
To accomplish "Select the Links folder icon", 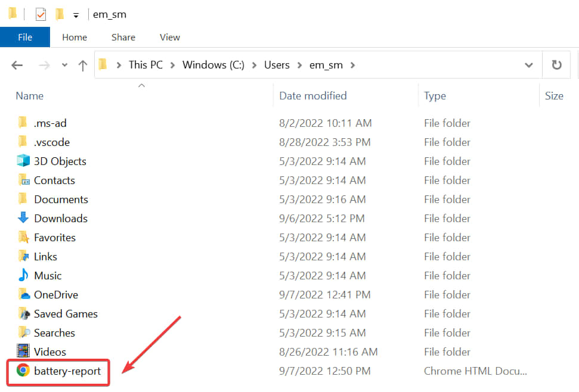I will [24, 256].
